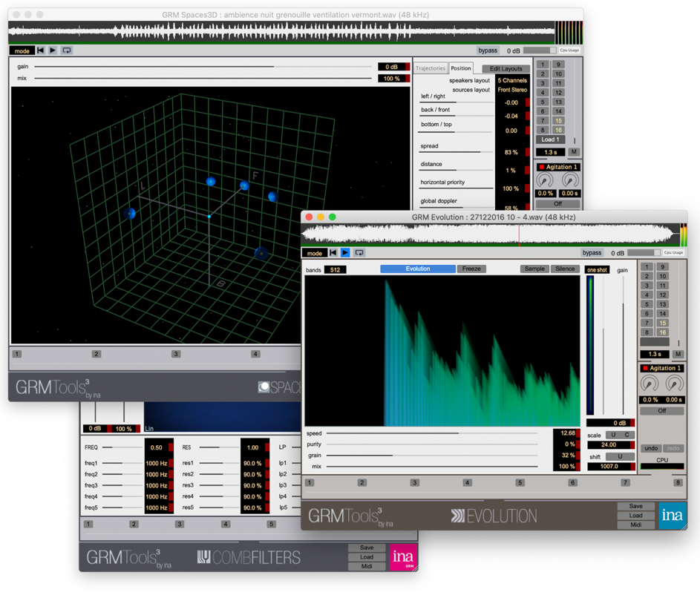Click the scale value field 24.00
The height and width of the screenshot is (598, 700).
click(x=609, y=444)
